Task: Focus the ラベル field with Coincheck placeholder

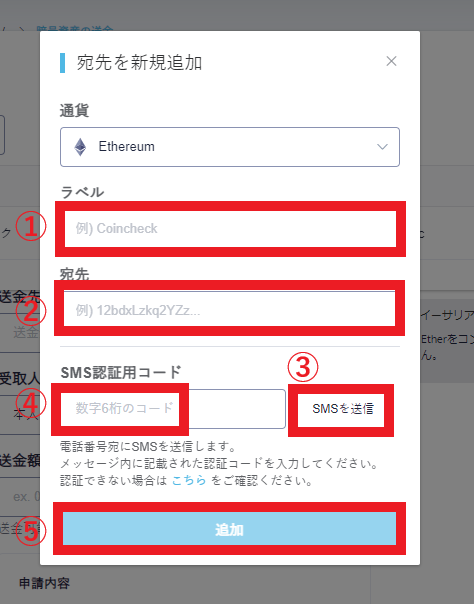Action: 230,228
